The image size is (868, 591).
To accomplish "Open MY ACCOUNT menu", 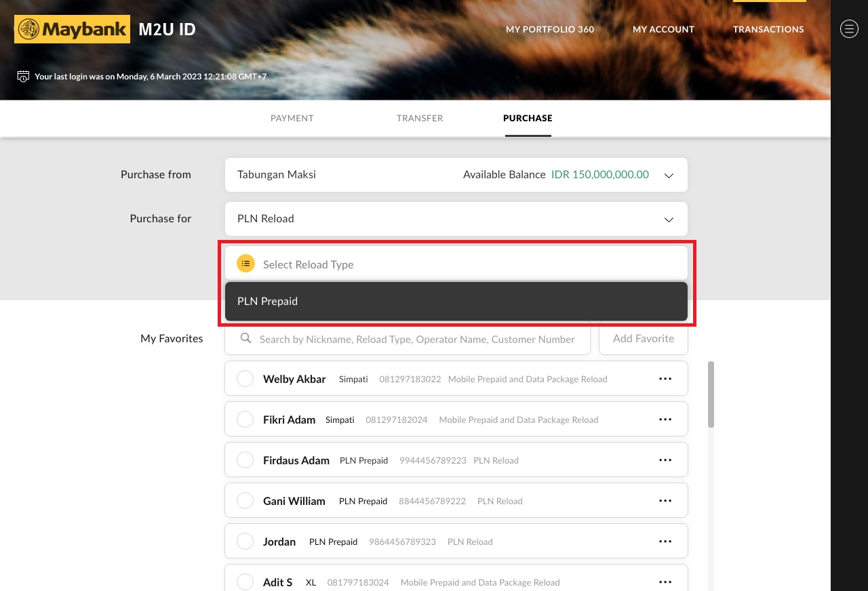I will point(663,29).
